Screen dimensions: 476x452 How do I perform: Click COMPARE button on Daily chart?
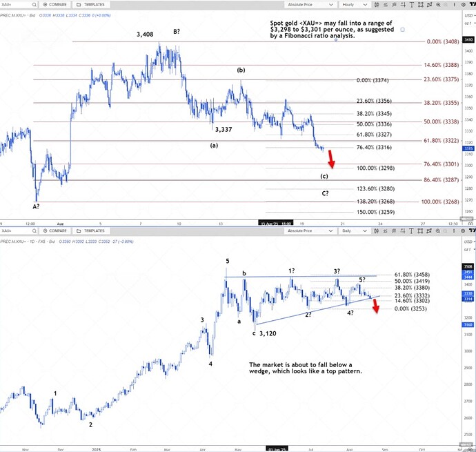(x=54, y=231)
